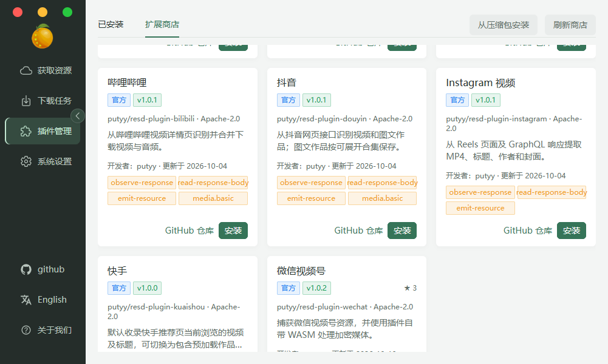Click the 抖音 card title
The width and height of the screenshot is (608, 364).
287,83
